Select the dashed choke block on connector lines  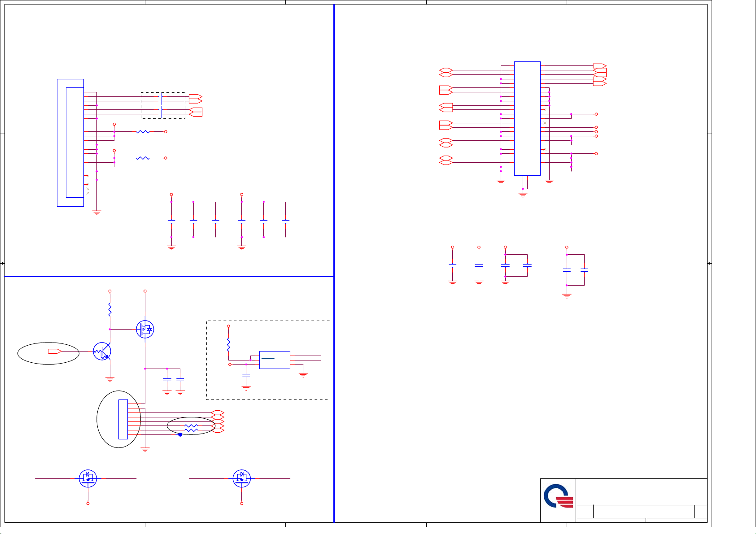tap(163, 105)
